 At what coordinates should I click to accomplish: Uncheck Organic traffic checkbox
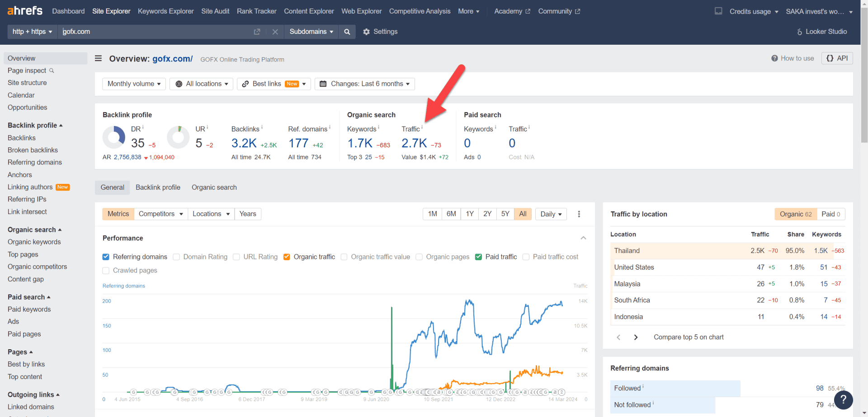[x=287, y=257]
